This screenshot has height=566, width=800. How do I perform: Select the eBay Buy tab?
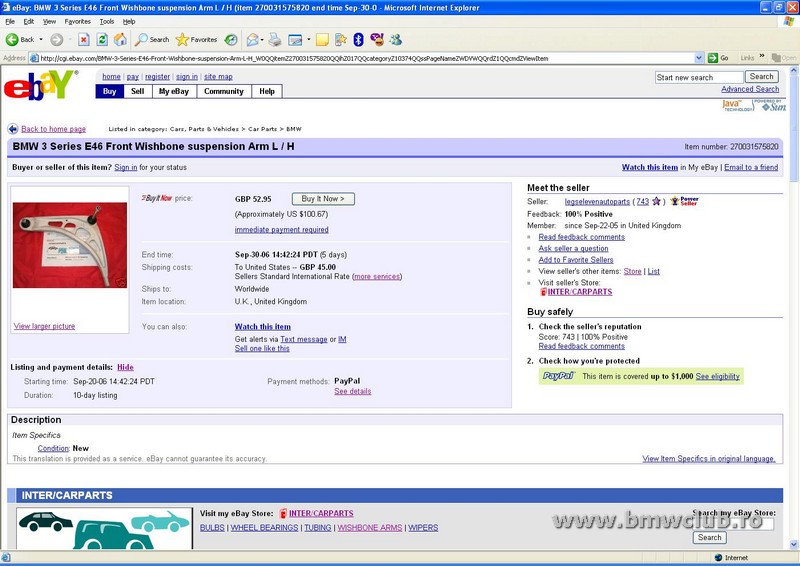pos(110,91)
